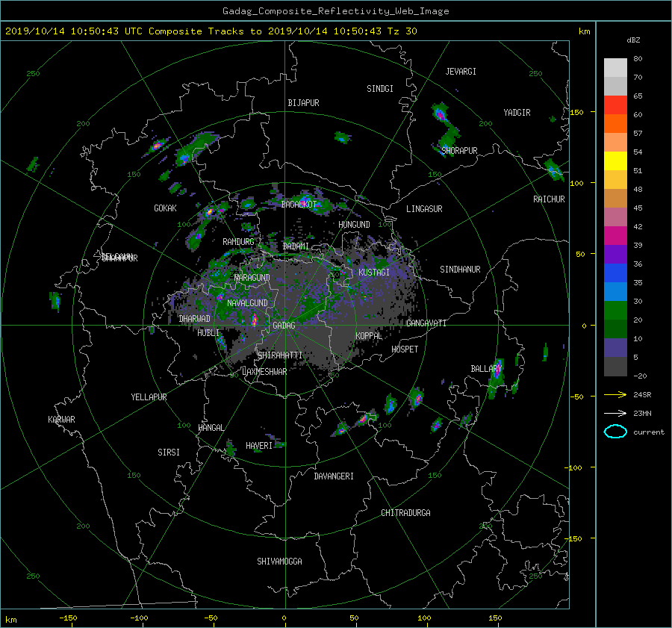This screenshot has height=628, width=672.
Task: Click the SHORAPUR city label
Action: pyautogui.click(x=459, y=150)
